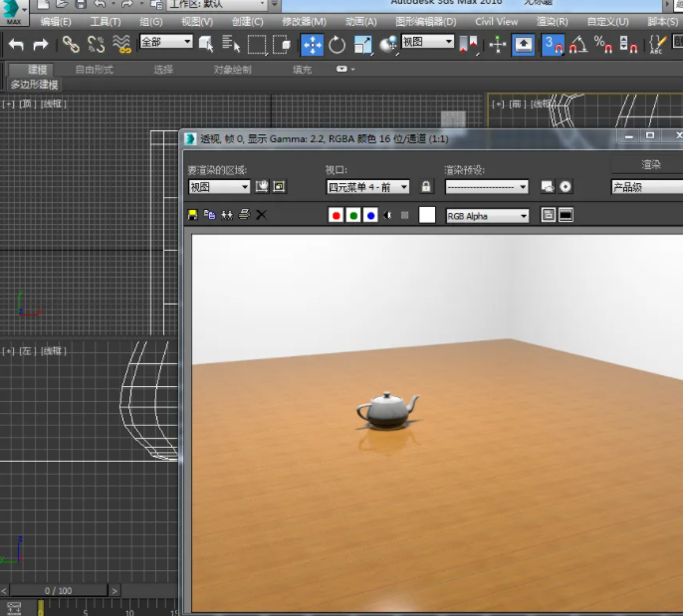Switch to the 自由形式 ribbon tab

(95, 70)
